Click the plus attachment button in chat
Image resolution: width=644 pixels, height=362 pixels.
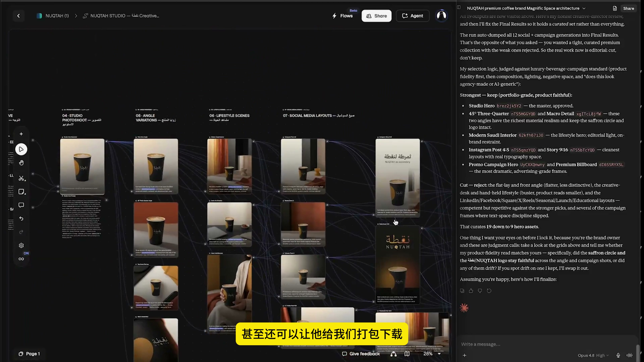465,355
